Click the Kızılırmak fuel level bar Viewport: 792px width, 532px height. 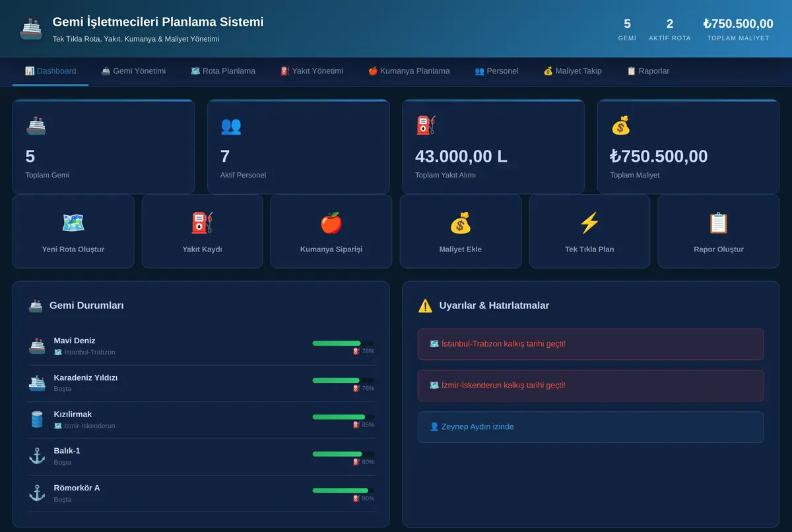[x=343, y=417]
